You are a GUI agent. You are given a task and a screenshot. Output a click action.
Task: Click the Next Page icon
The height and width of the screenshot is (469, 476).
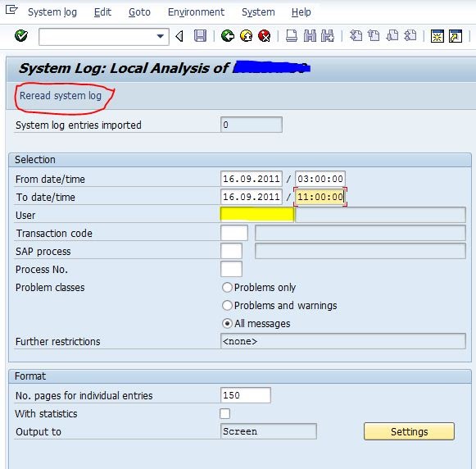click(x=392, y=36)
